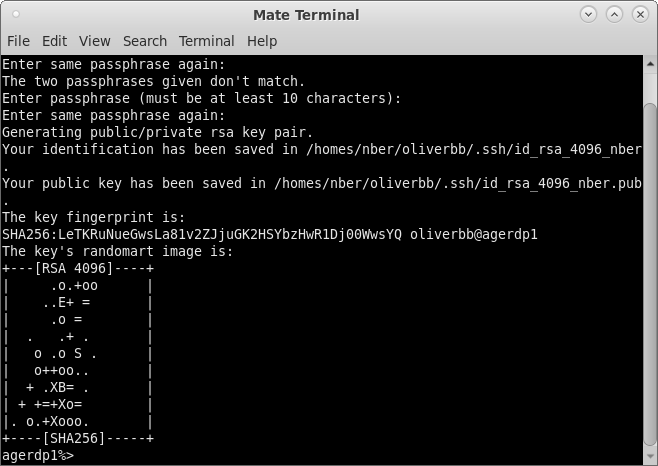Viewport: 658px width, 466px height.
Task: Click the [SHA256] randomart footer
Action: [x=78, y=438]
